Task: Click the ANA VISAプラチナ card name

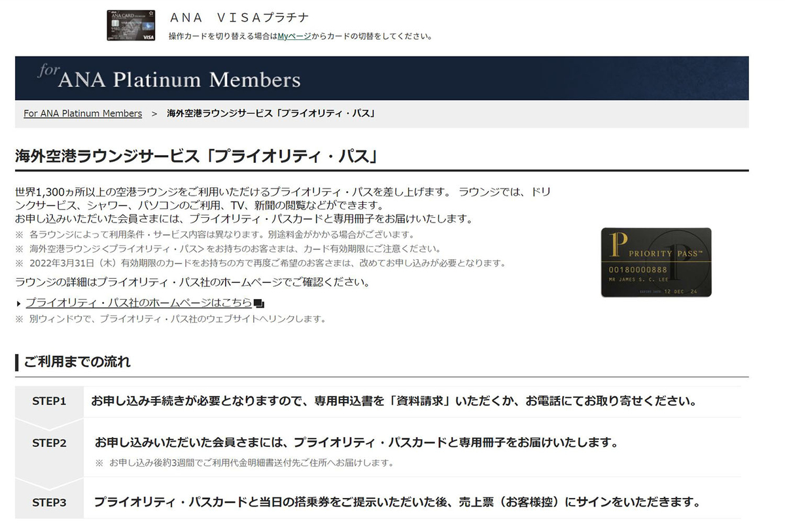Action: (x=239, y=18)
